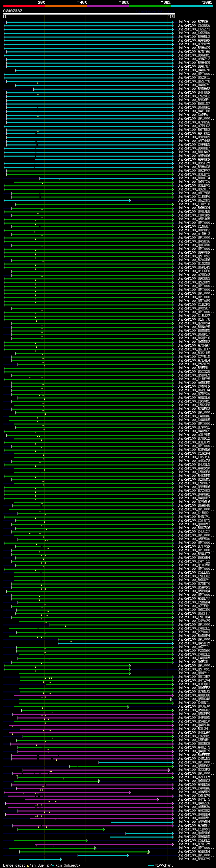Click UniRef100_B9H0S8 label
Viewport: 216px width, 868px height.
[194, 167]
